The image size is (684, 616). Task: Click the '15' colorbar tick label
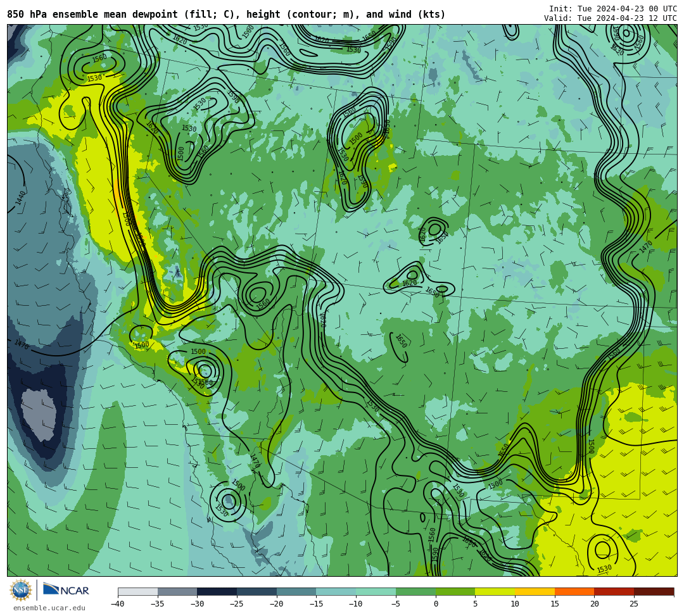555,604
